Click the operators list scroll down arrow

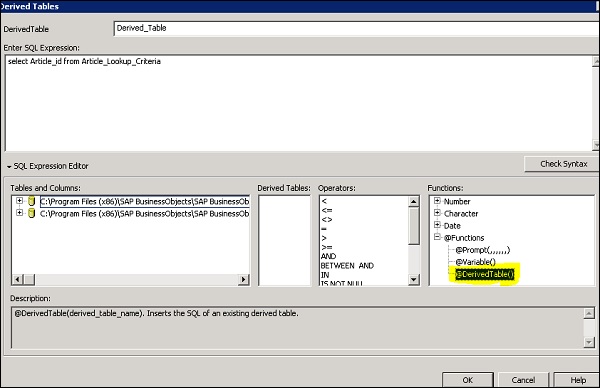413,280
